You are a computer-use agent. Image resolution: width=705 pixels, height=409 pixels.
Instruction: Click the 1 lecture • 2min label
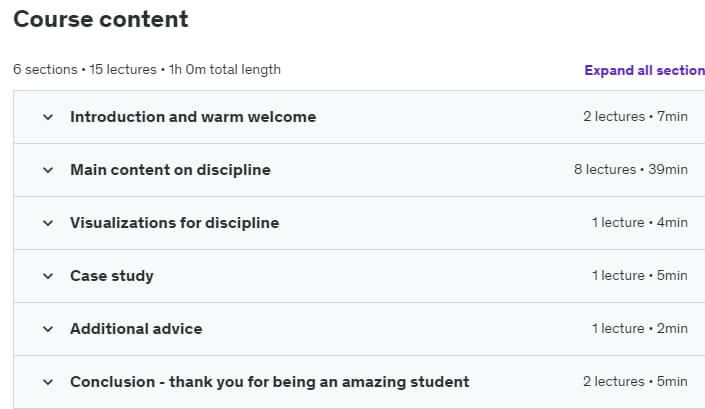(x=639, y=329)
